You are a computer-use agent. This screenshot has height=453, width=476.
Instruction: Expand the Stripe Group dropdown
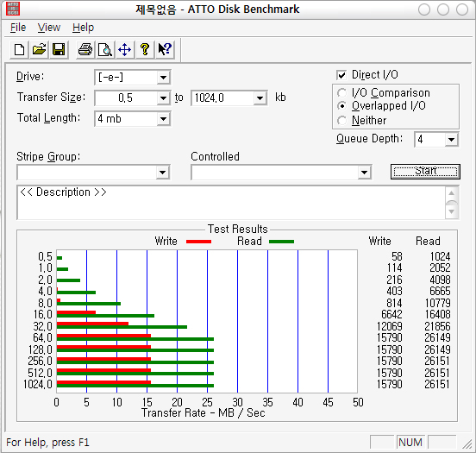coord(162,173)
